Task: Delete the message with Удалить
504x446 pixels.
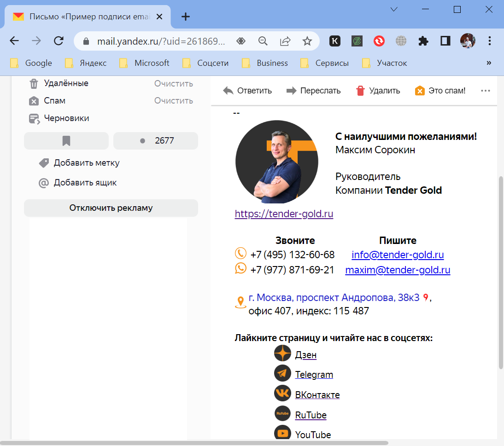Action: point(378,91)
